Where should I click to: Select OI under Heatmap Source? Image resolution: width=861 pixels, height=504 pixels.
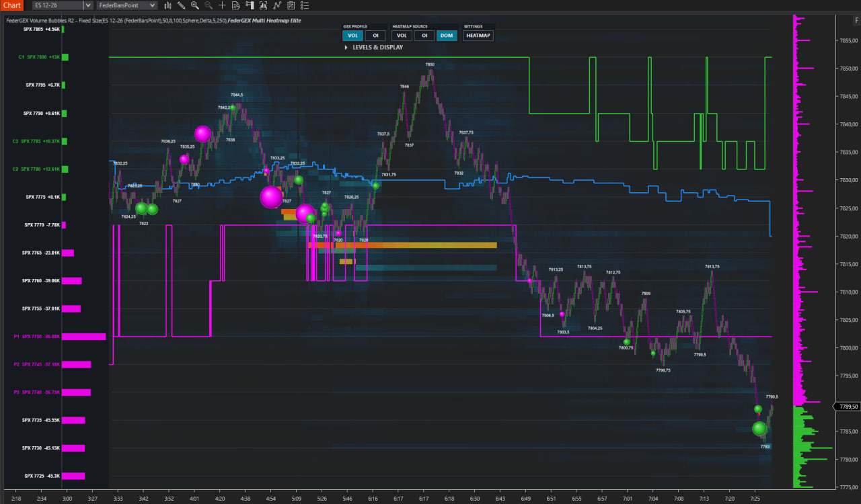(x=424, y=36)
